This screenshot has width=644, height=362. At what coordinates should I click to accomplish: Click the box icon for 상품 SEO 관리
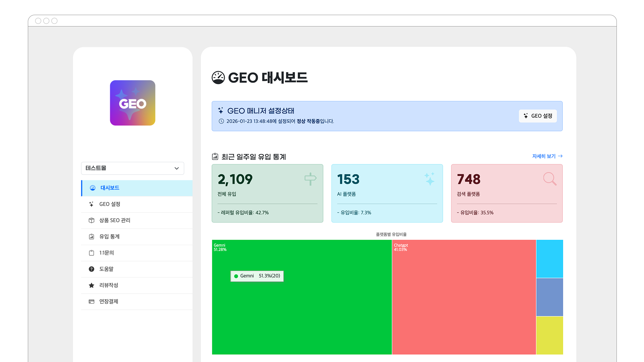pos(91,220)
